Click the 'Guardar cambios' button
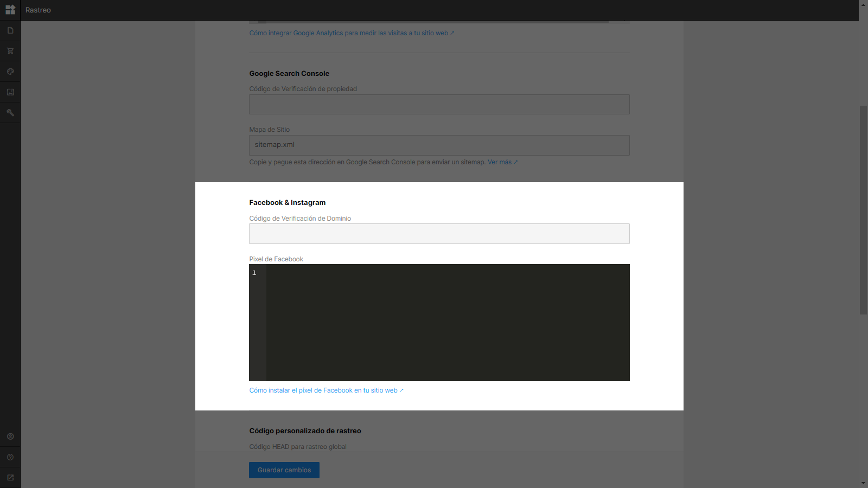Image resolution: width=868 pixels, height=488 pixels. coord(284,470)
